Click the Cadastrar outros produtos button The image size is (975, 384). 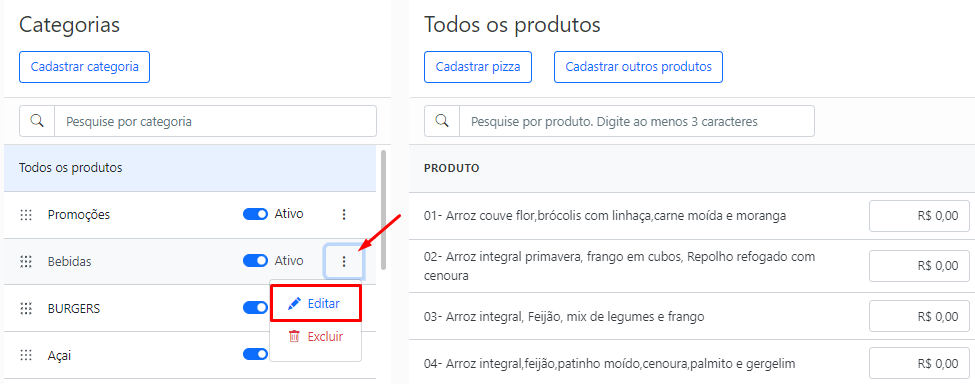click(x=639, y=67)
